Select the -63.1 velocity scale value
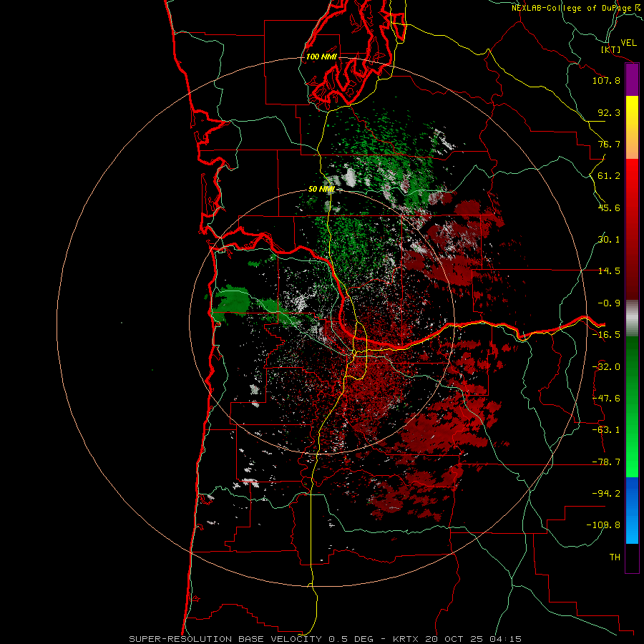Viewport: 644px width, 644px height. (x=606, y=430)
